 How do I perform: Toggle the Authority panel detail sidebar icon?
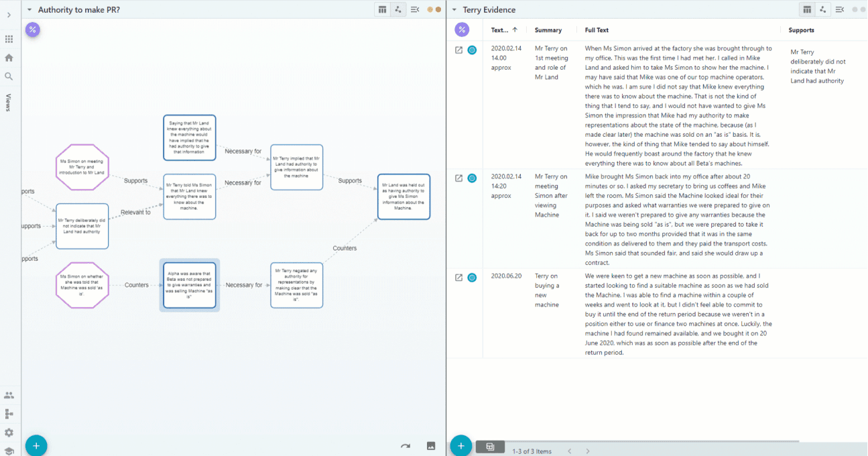pyautogui.click(x=415, y=9)
